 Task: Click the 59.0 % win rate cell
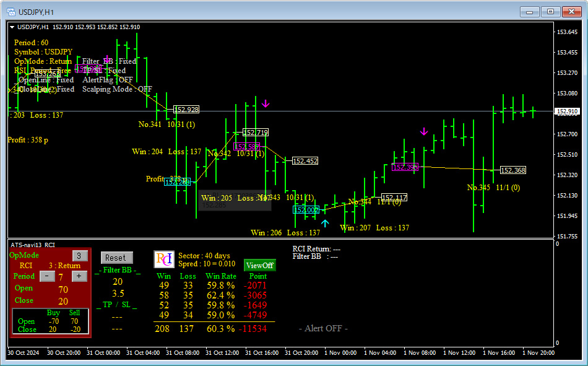coord(221,315)
